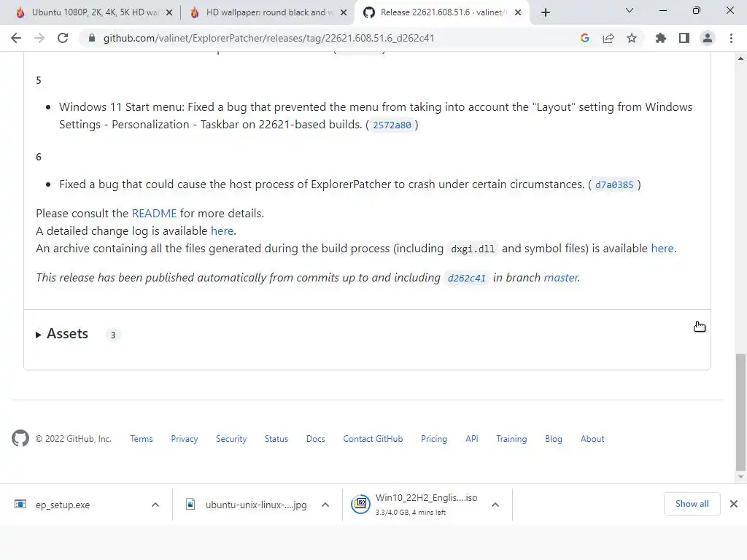
Task: Open the API footer link
Action: pos(472,438)
